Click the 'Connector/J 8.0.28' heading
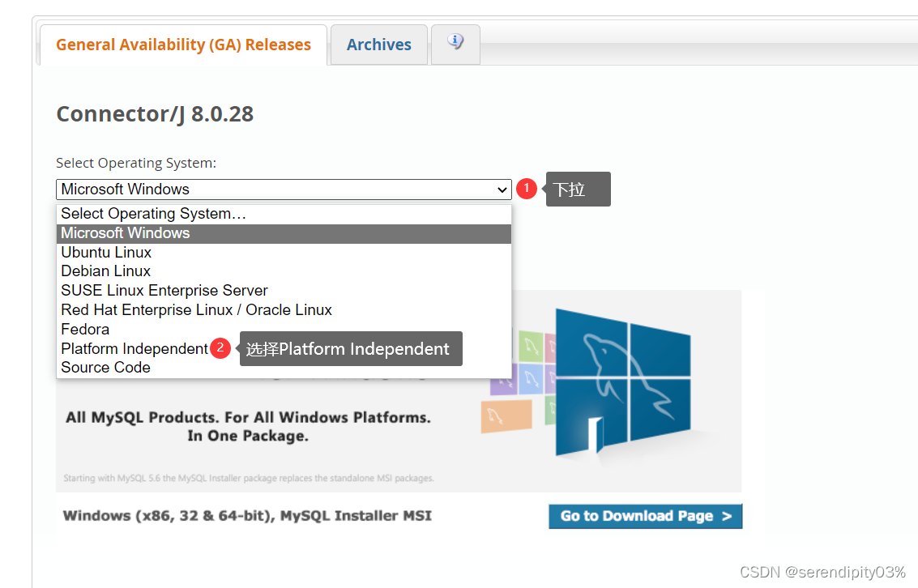The image size is (918, 588). [x=155, y=114]
